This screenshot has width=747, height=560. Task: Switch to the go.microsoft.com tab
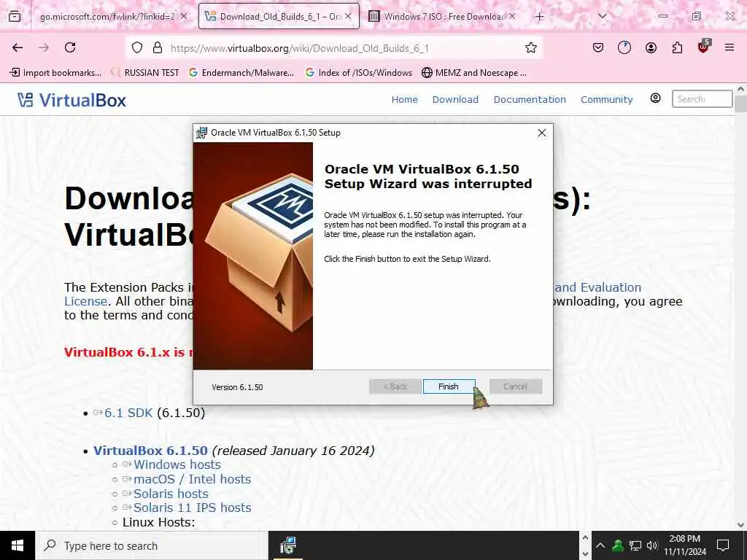107,17
